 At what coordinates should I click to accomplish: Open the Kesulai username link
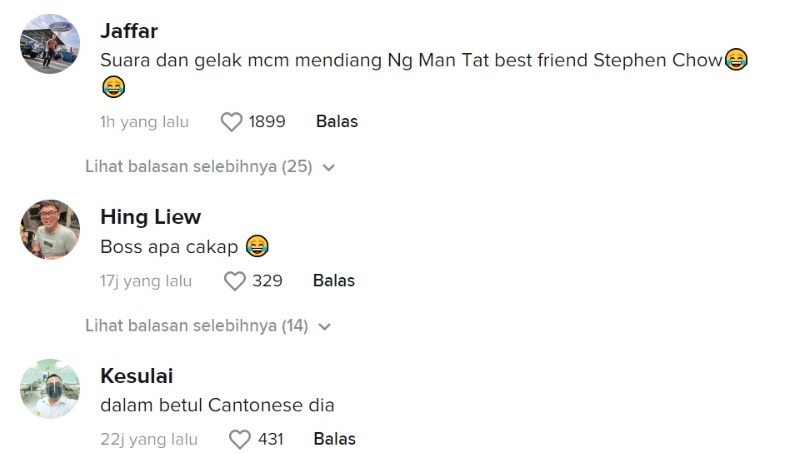(137, 376)
